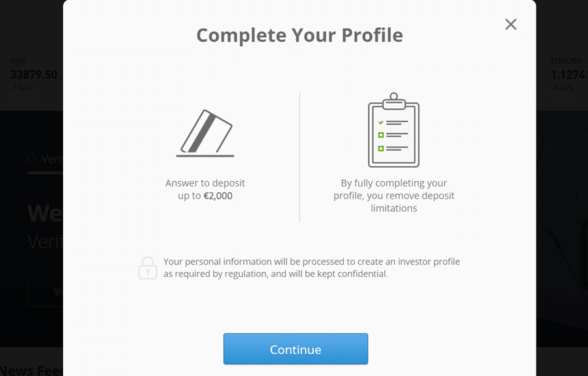Close the Complete Your Profile dialog
Screen dimensions: 588x376
click(511, 24)
